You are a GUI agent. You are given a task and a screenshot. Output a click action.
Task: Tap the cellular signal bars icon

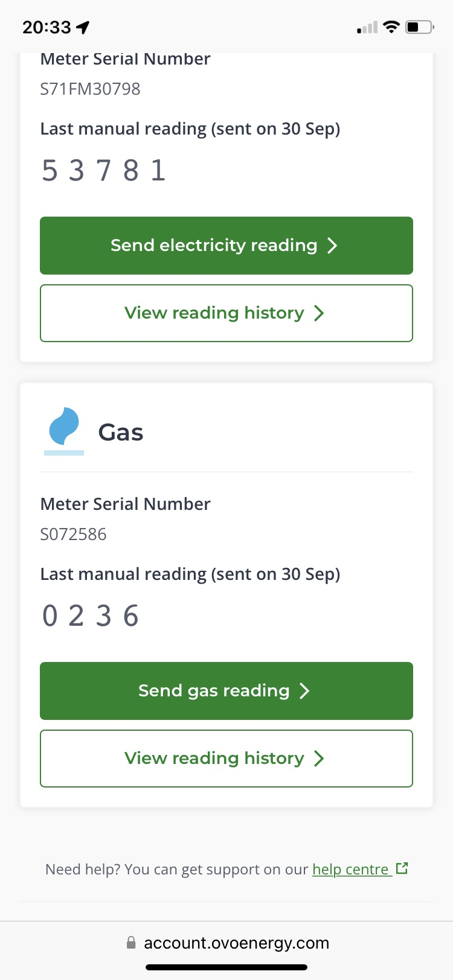pyautogui.click(x=367, y=28)
